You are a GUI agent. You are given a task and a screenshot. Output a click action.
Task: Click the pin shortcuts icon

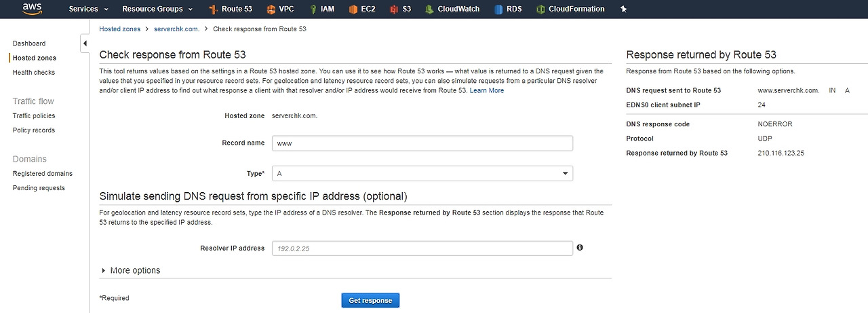click(x=623, y=9)
